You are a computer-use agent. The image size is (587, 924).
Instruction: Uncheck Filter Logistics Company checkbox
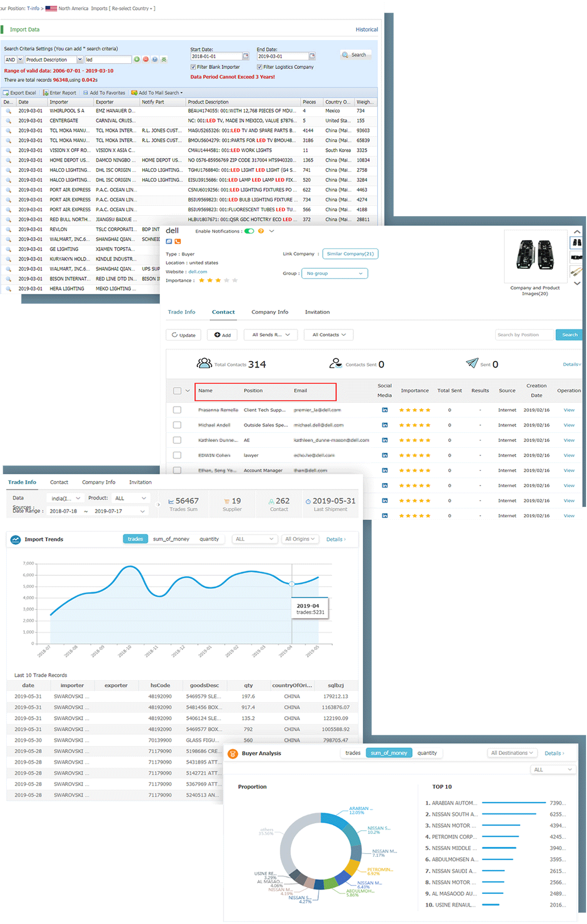[260, 67]
